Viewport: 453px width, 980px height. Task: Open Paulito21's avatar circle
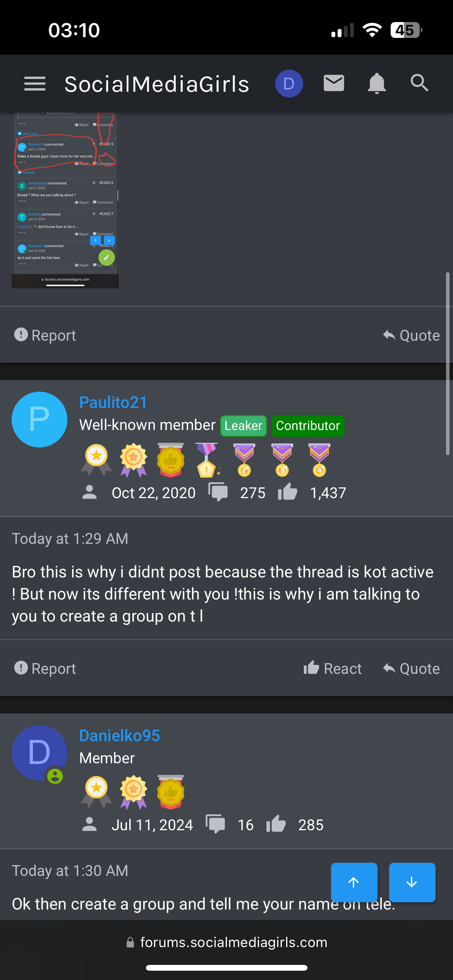coord(39,420)
